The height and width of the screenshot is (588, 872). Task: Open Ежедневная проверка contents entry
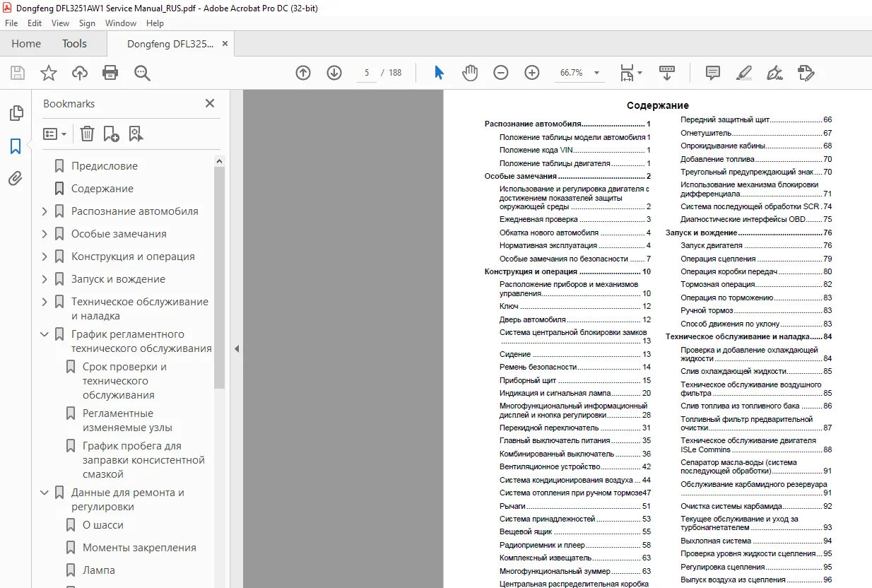[575, 220]
